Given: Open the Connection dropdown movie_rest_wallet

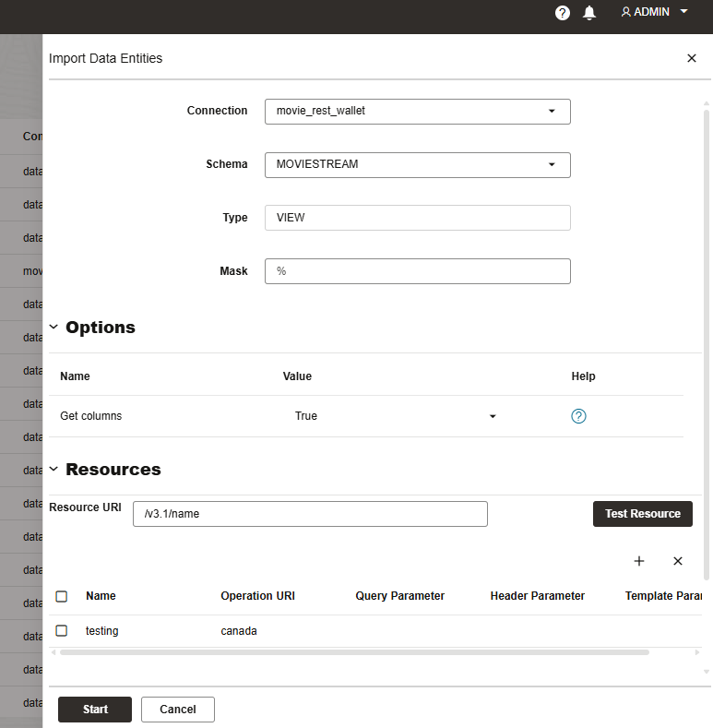Looking at the screenshot, I should tap(417, 111).
